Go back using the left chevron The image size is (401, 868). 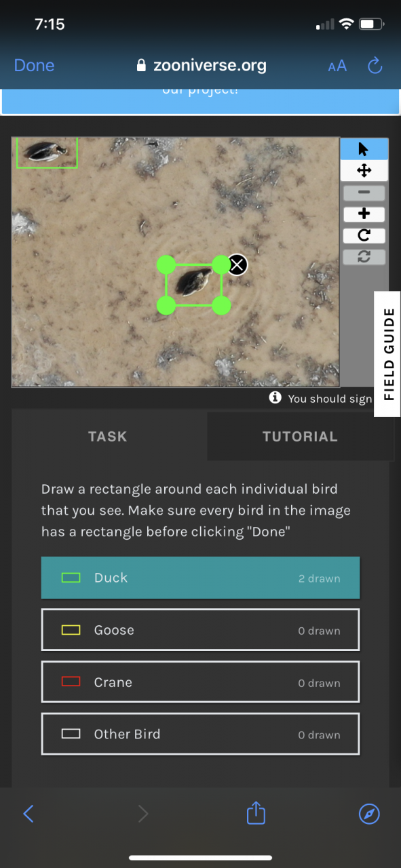tap(28, 814)
